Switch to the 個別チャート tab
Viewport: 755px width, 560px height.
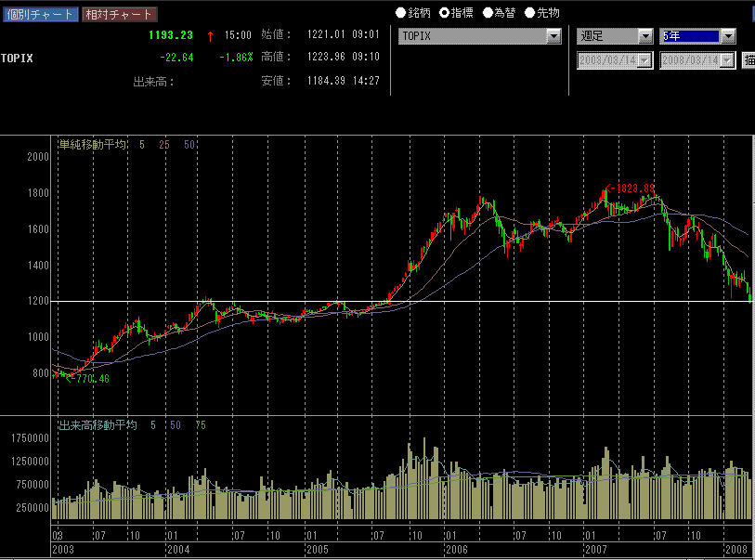[39, 14]
